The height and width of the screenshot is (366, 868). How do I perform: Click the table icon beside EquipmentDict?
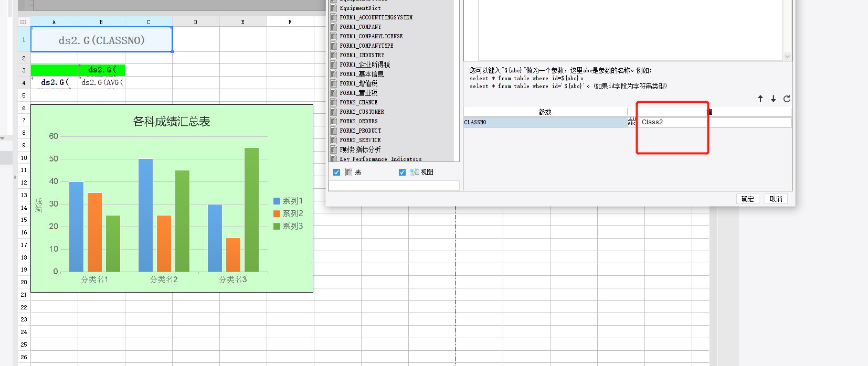(334, 8)
